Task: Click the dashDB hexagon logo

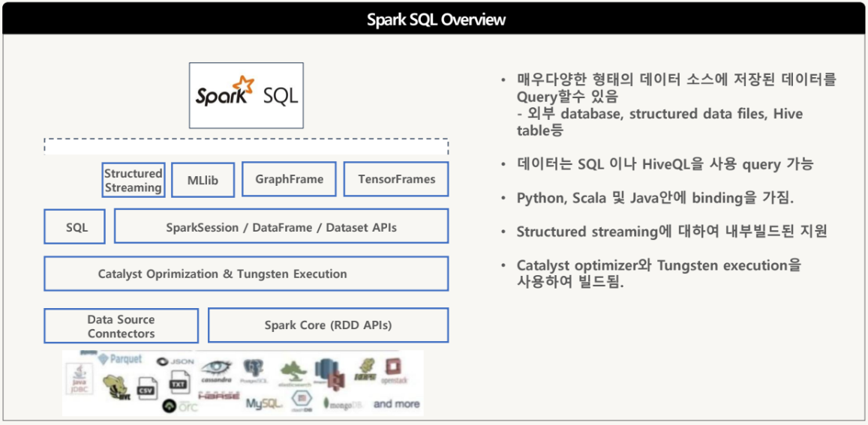Action: pos(302,400)
